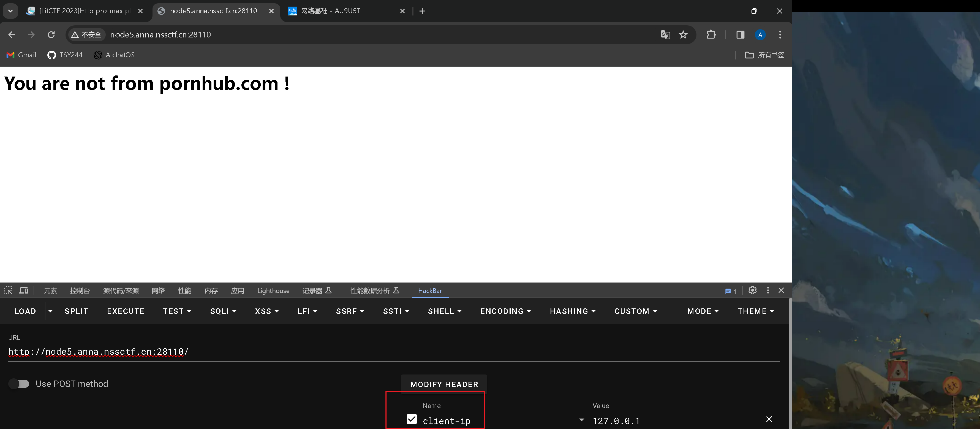Reload the current page
The image size is (980, 429).
(x=51, y=35)
